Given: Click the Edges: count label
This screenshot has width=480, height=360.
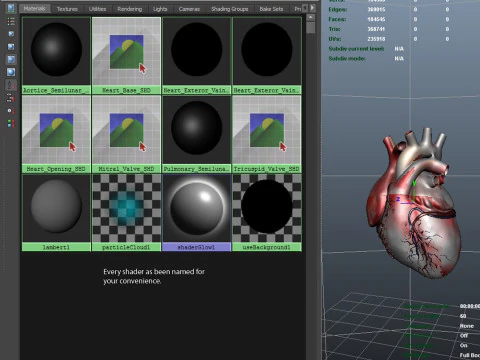Looking at the screenshot, I should coord(338,9).
